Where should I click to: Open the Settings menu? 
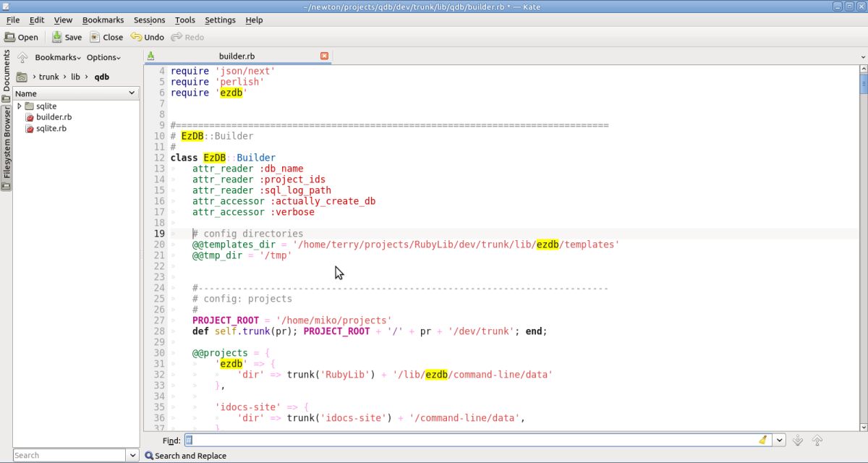pyautogui.click(x=220, y=20)
